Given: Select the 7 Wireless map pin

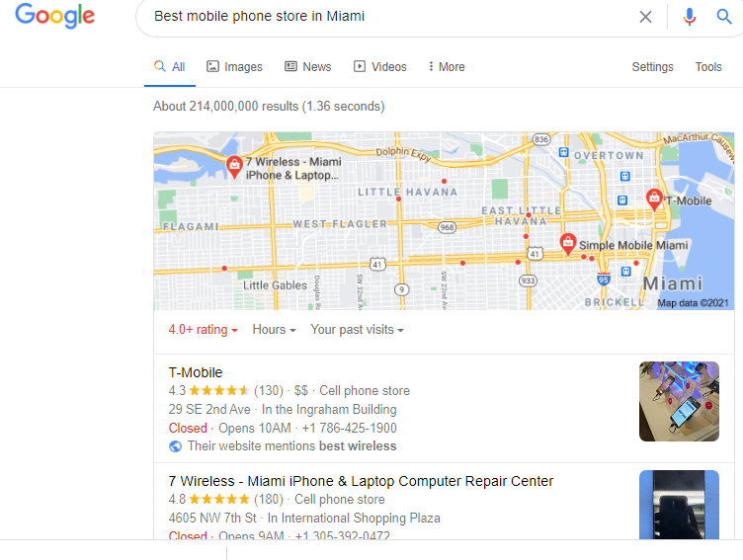Looking at the screenshot, I should 234,167.
